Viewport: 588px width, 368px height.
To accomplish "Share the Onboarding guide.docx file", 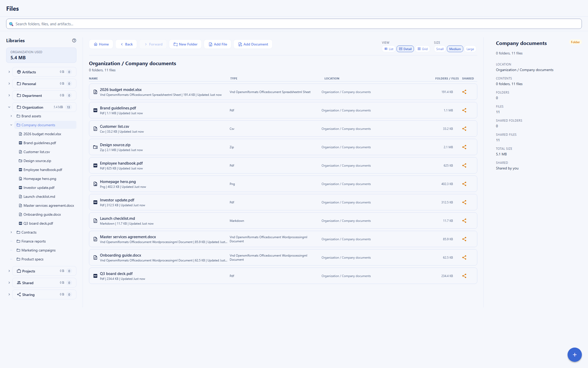I will pyautogui.click(x=464, y=258).
